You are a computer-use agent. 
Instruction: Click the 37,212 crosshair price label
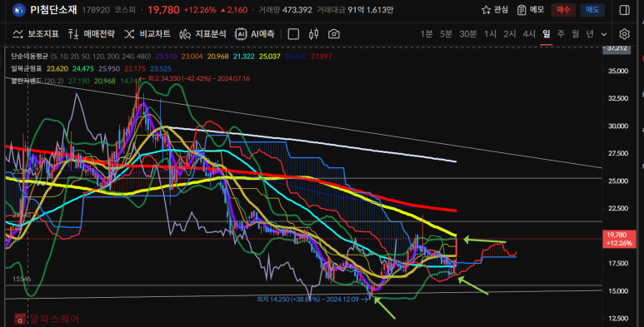[x=617, y=48]
